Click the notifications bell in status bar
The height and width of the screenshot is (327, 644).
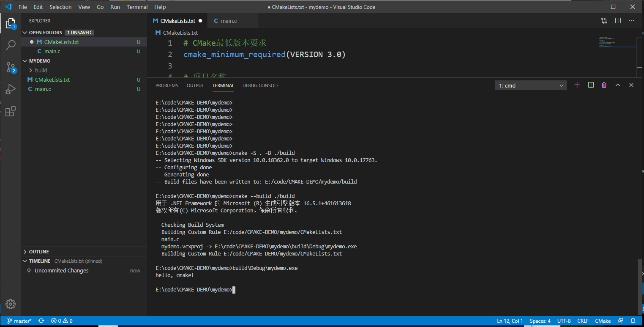coord(633,321)
